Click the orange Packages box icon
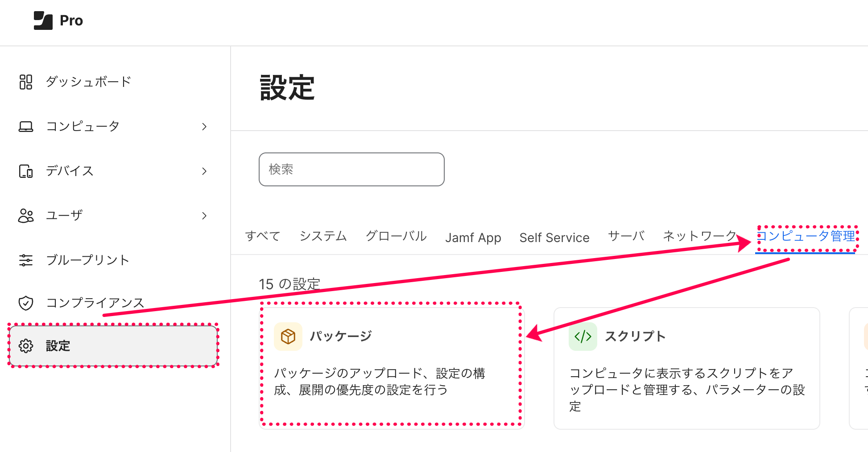 [288, 337]
